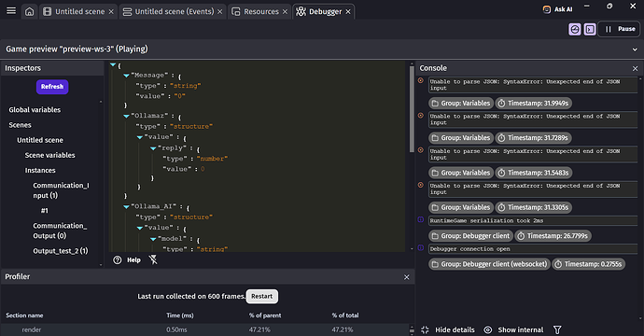
Task: Collapse the "Ollamaz" variable node
Action: pyautogui.click(x=127, y=117)
